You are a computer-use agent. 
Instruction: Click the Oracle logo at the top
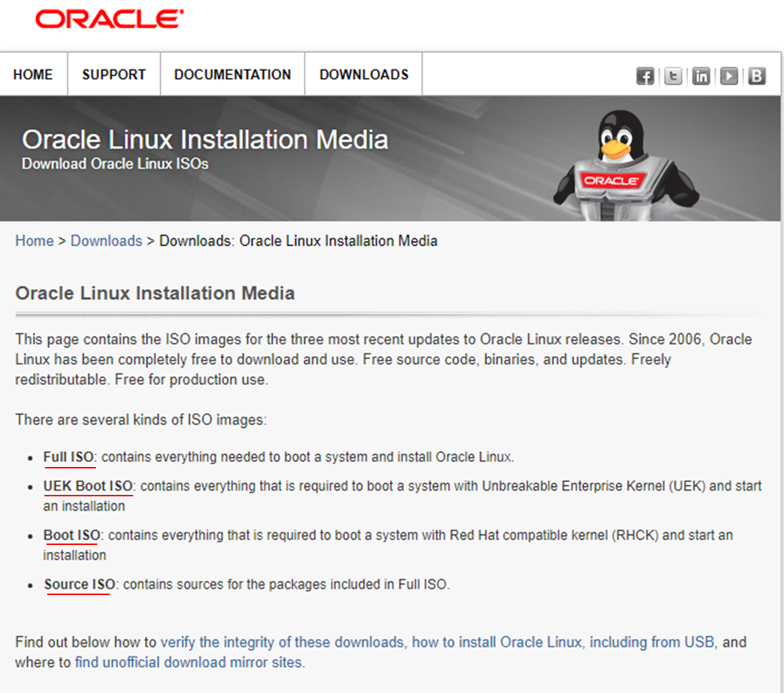(x=109, y=19)
